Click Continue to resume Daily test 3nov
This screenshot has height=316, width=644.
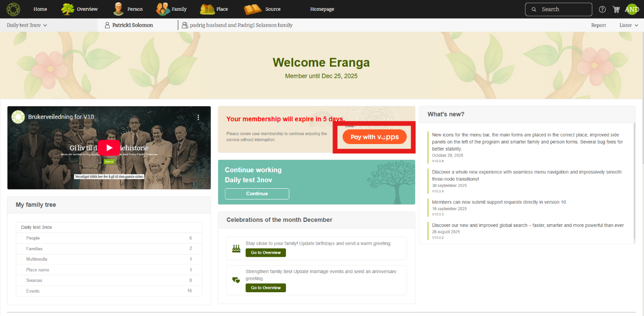tap(257, 194)
